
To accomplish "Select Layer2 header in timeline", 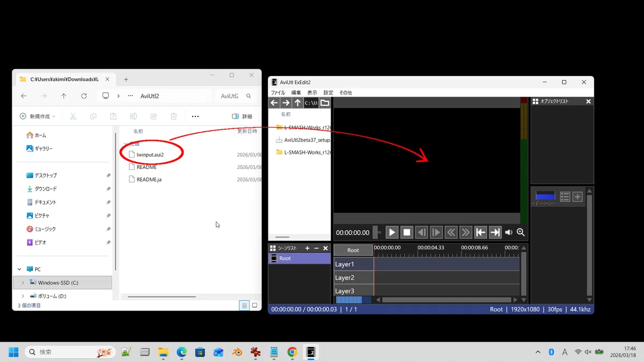I will (x=353, y=277).
